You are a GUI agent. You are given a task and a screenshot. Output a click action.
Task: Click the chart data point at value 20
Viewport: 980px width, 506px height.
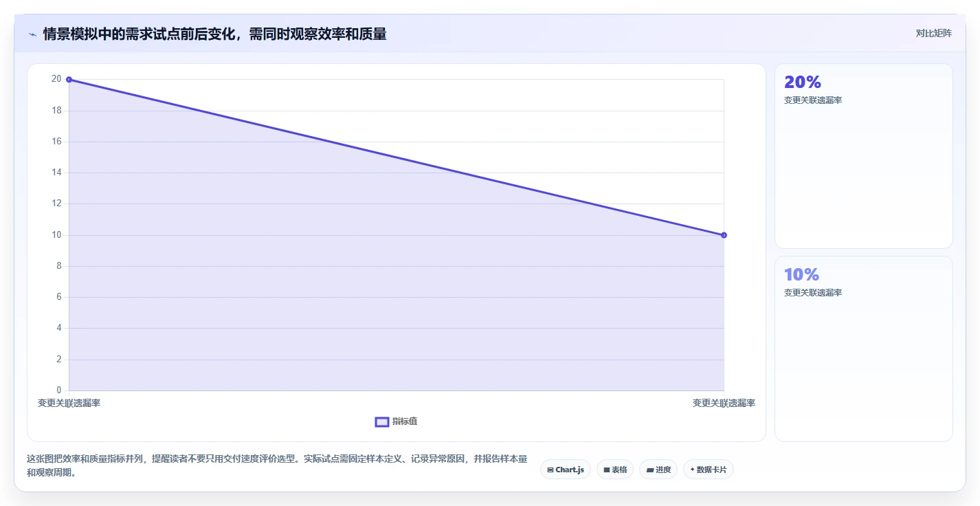tap(69, 80)
